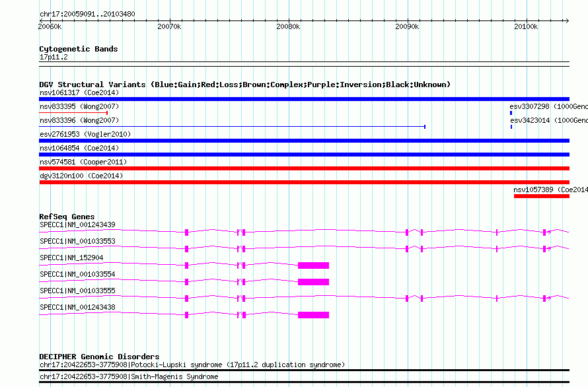Image resolution: width=588 pixels, height=387 pixels.
Task: Open the RefSeq Genes track title
Action: point(67,217)
